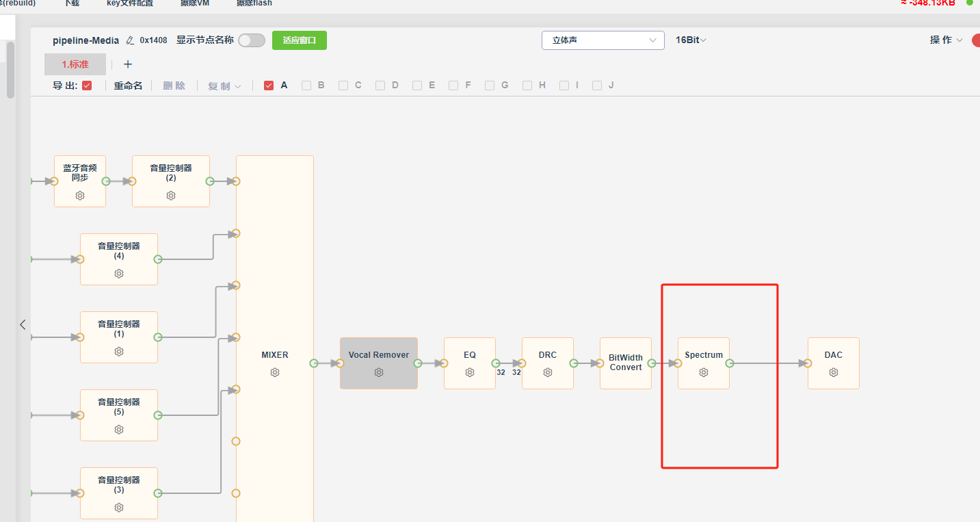Open MIXER node settings gear

(x=275, y=373)
